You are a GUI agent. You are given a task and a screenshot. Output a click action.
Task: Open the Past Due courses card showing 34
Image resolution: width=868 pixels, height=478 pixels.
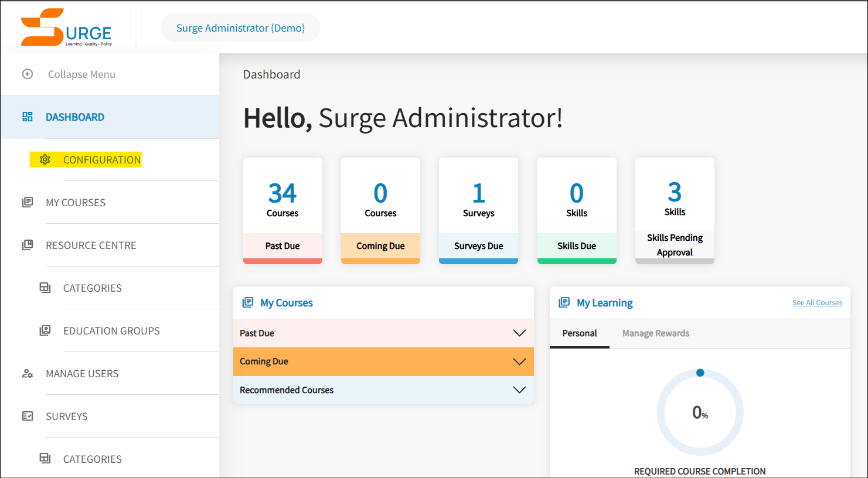[x=282, y=210]
